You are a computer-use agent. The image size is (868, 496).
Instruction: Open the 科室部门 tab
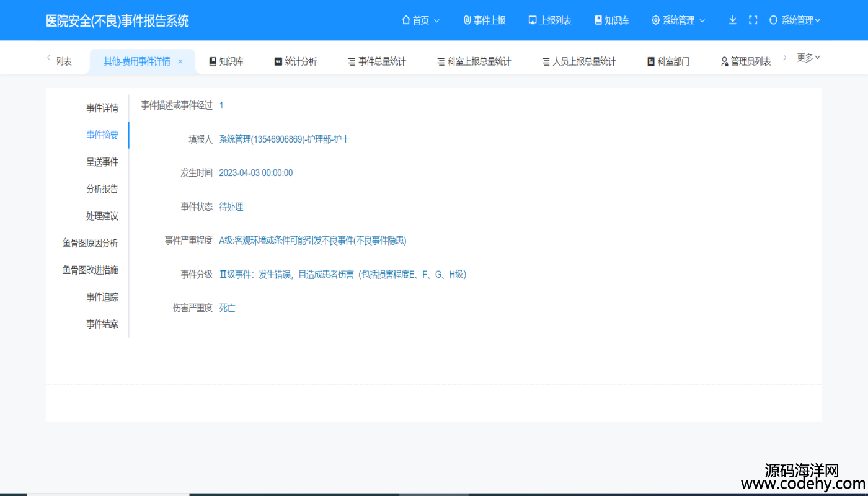[668, 61]
